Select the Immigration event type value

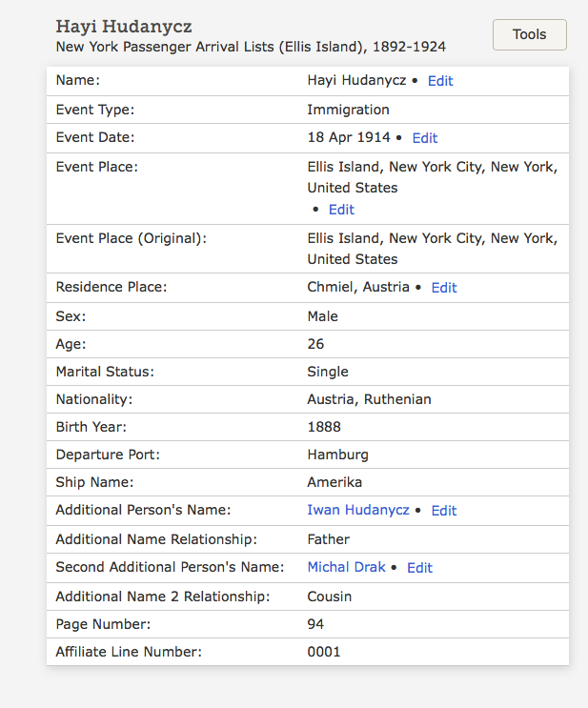point(348,110)
